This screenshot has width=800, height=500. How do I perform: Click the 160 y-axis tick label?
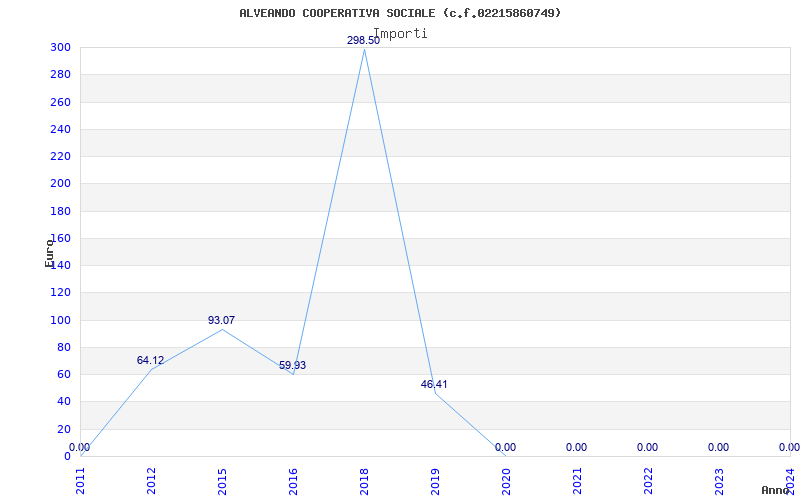coord(60,238)
